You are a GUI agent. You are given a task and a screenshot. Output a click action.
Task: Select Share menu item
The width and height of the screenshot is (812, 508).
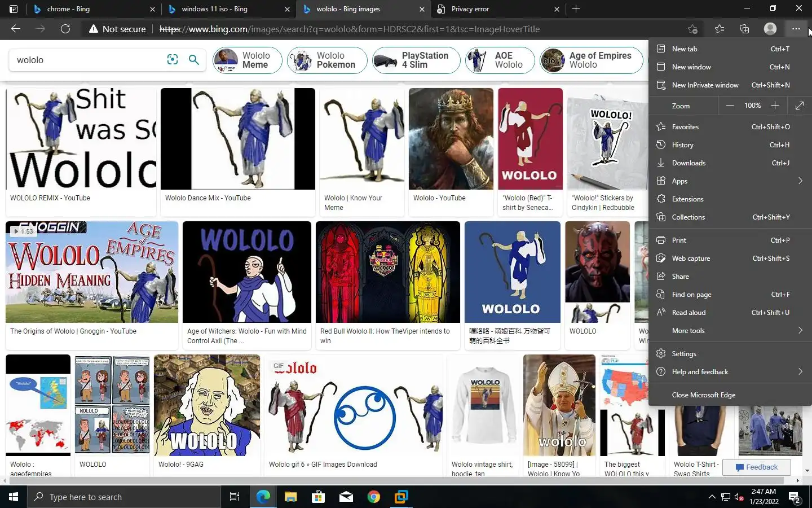[730, 277]
